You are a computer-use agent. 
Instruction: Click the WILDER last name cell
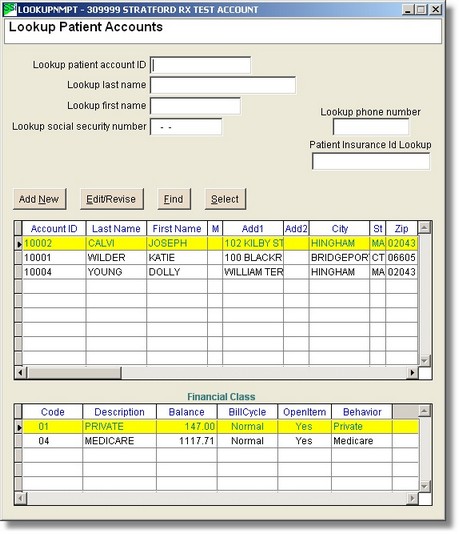point(116,257)
